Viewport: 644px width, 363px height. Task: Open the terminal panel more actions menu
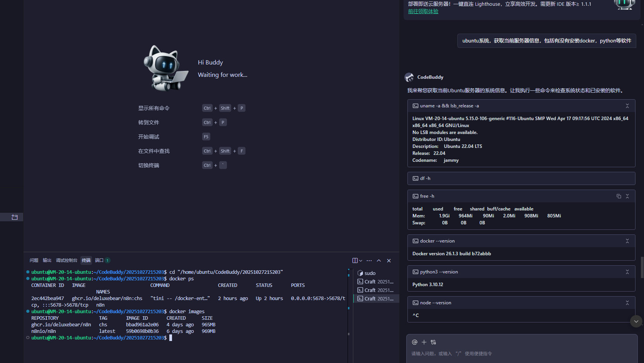tap(369, 261)
